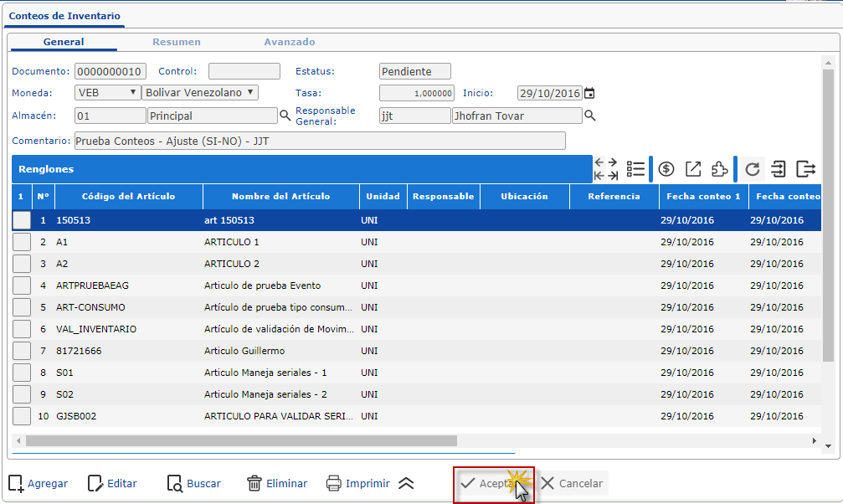Click the dollar sign cost icon
This screenshot has height=504, width=843.
[666, 169]
